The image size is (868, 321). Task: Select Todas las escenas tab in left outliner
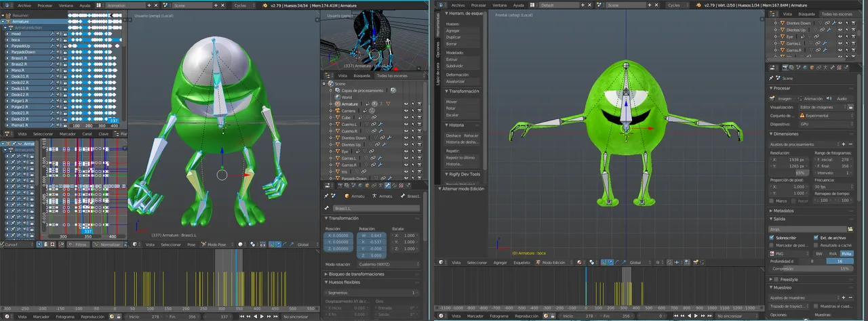393,75
